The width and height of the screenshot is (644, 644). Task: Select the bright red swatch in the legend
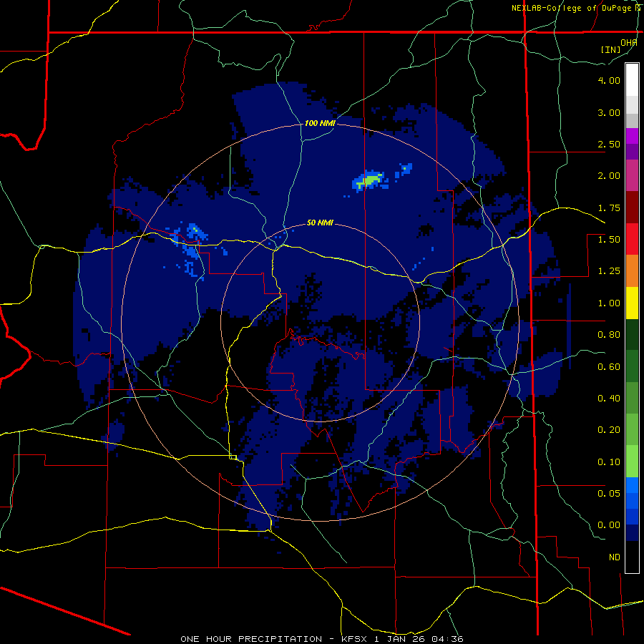[x=632, y=239]
